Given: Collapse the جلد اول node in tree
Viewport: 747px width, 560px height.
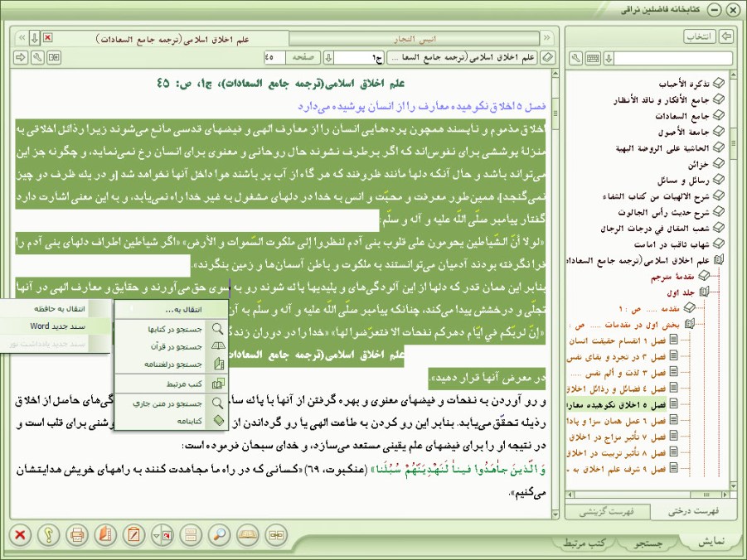Looking at the screenshot, I should 704,292.
